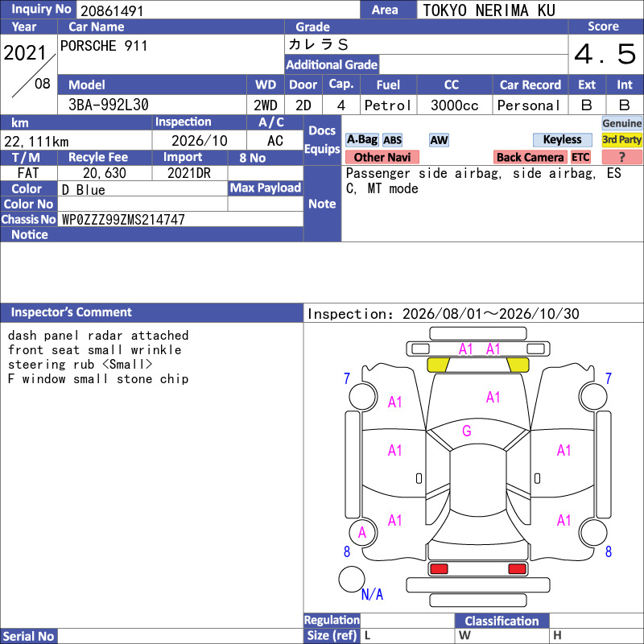Image resolution: width=644 pixels, height=644 pixels.
Task: Click the Chassis No label
Action: click(x=29, y=219)
